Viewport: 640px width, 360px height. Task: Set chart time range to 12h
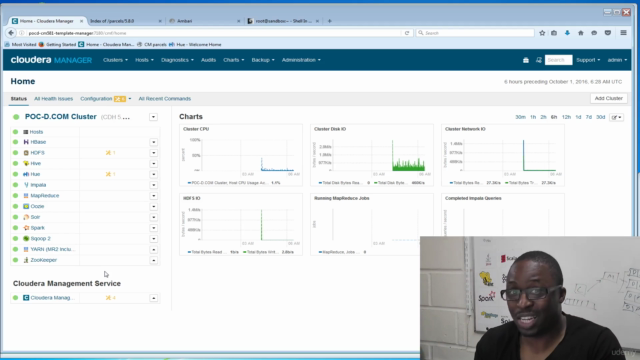566,117
